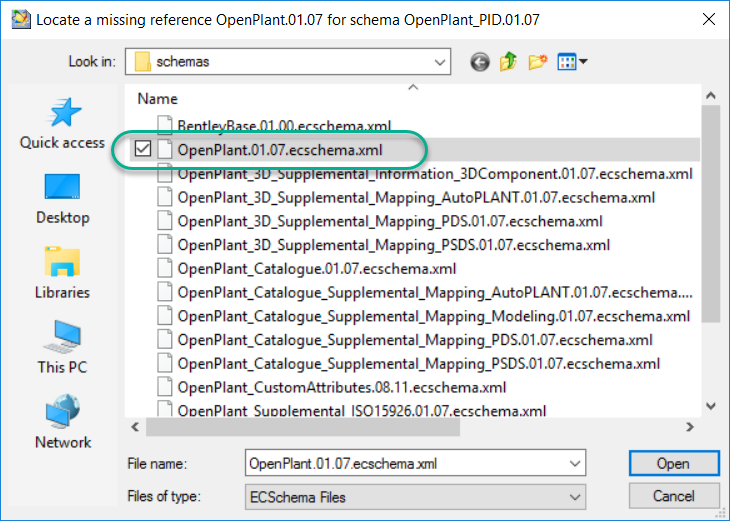Open This PC location
Image resolution: width=730 pixels, height=521 pixels.
click(62, 348)
